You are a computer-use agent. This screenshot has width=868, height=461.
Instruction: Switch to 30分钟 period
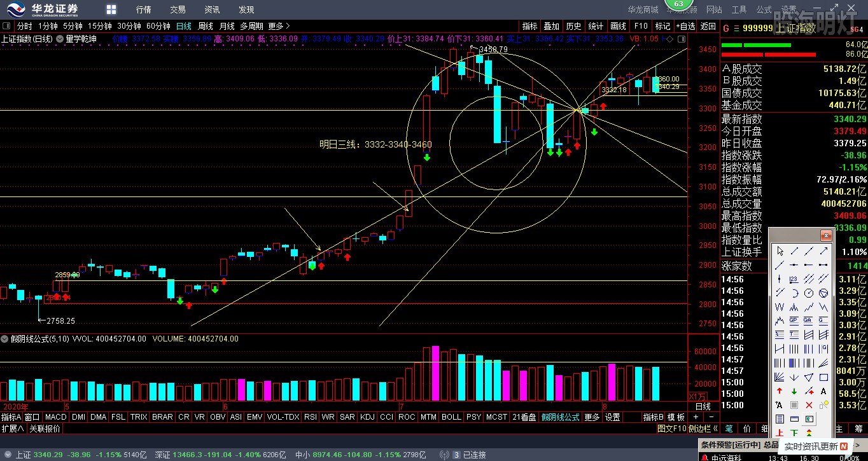point(129,26)
